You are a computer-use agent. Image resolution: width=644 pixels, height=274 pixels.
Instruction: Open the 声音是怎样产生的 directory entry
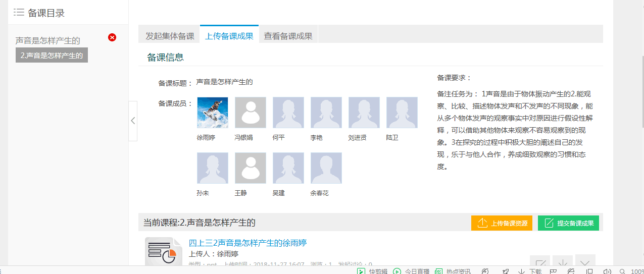point(47,40)
